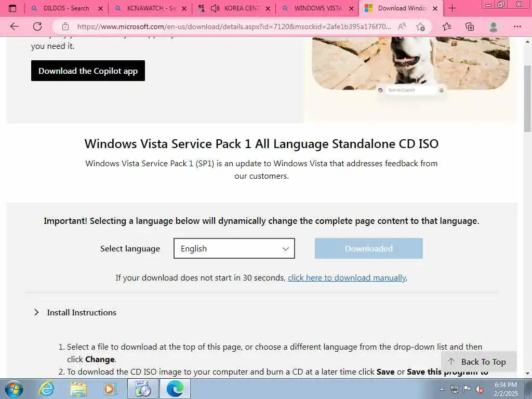This screenshot has height=399, width=532.
Task: Launch Internet Explorer from the taskbar
Action: [x=46, y=389]
